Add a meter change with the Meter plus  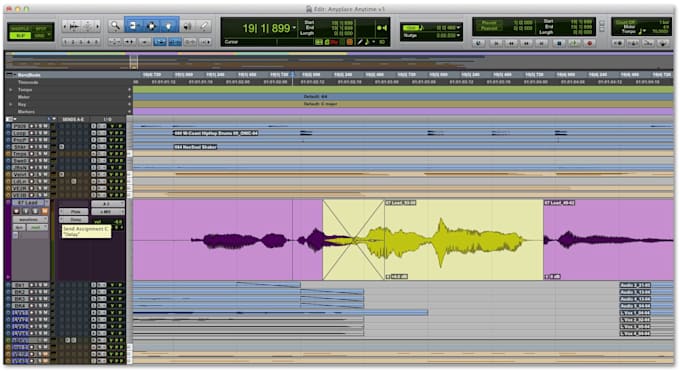point(129,97)
